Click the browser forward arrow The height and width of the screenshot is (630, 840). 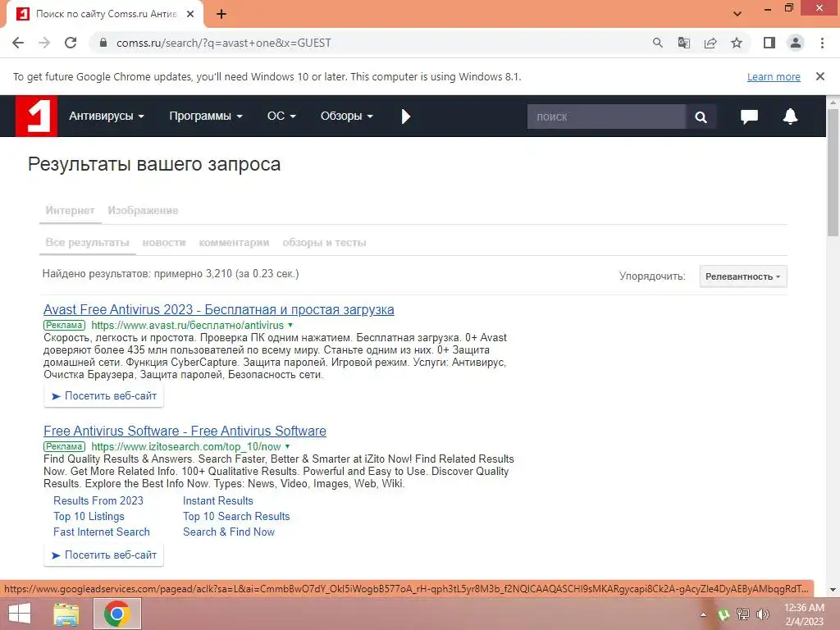44,43
